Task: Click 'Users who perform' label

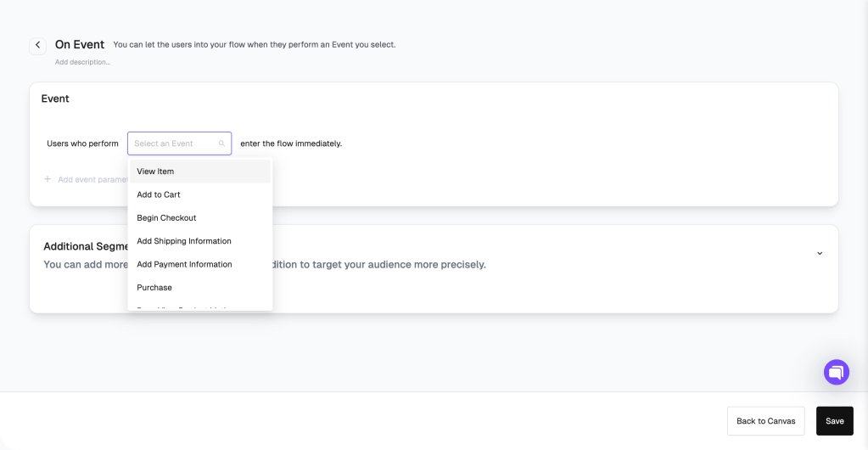Action: point(82,143)
